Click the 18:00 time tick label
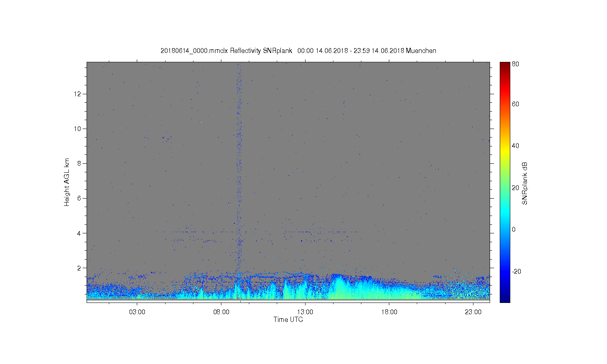Viewport: 607px width, 364px height. [x=389, y=312]
